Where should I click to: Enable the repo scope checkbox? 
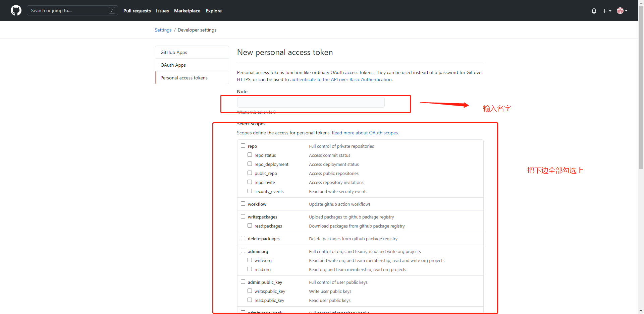[243, 146]
